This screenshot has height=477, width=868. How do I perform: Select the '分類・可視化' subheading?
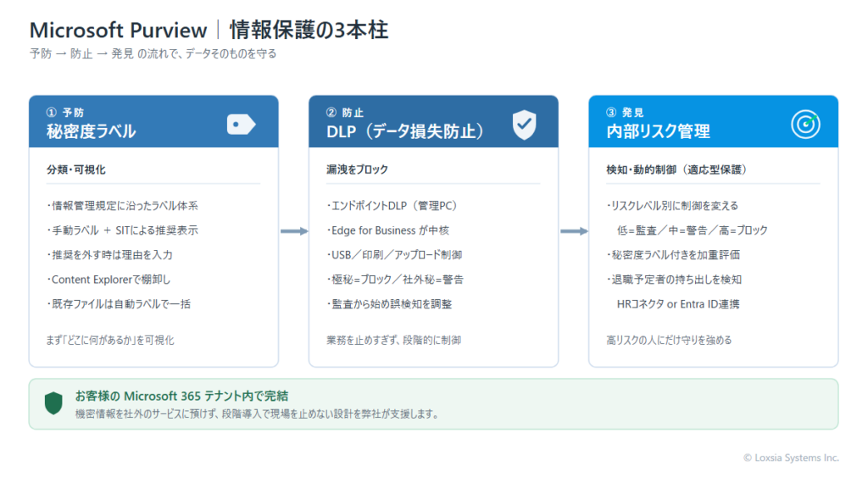[x=75, y=169]
